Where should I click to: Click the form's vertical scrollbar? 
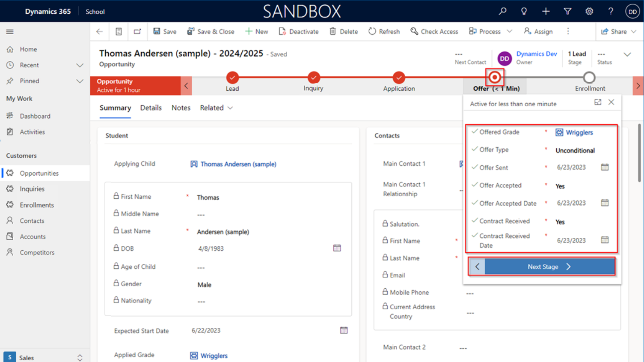pos(639,154)
